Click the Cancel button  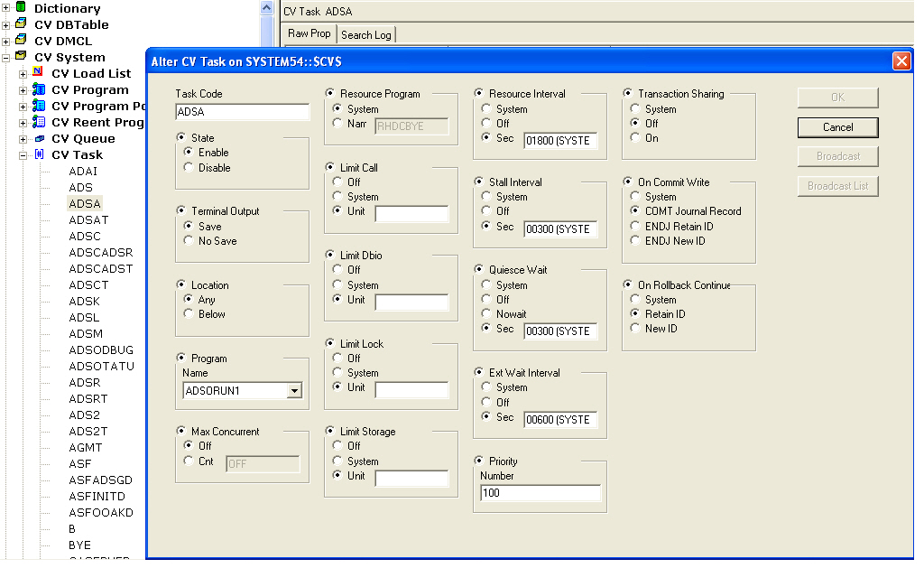[837, 126]
